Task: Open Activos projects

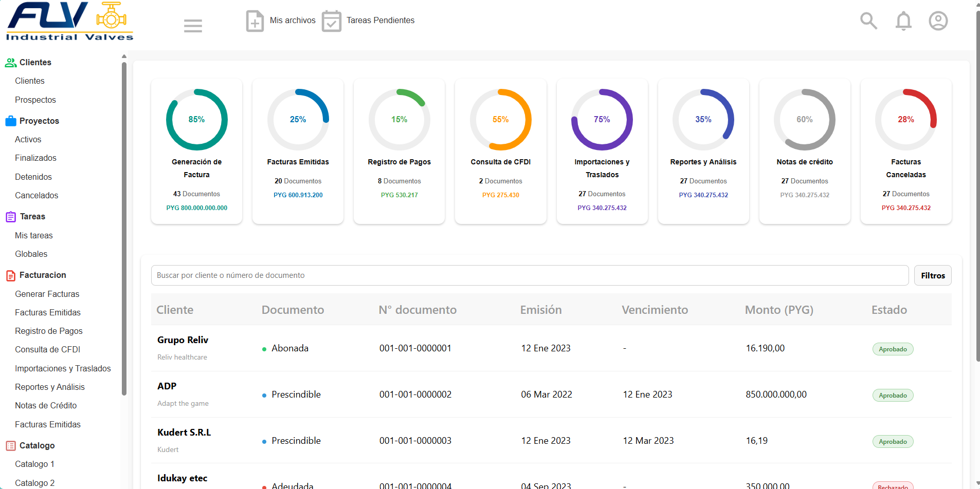Action: coord(28,139)
